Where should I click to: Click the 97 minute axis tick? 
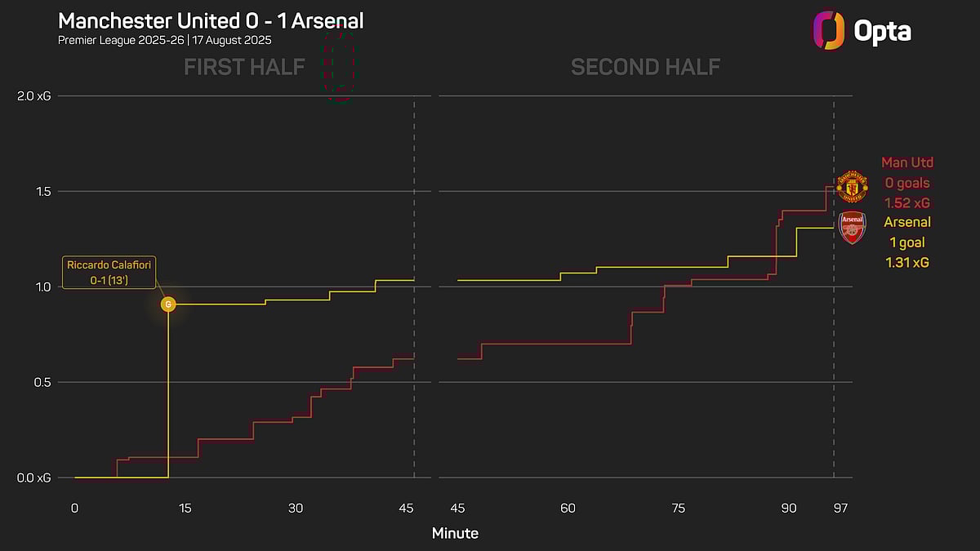click(x=840, y=508)
